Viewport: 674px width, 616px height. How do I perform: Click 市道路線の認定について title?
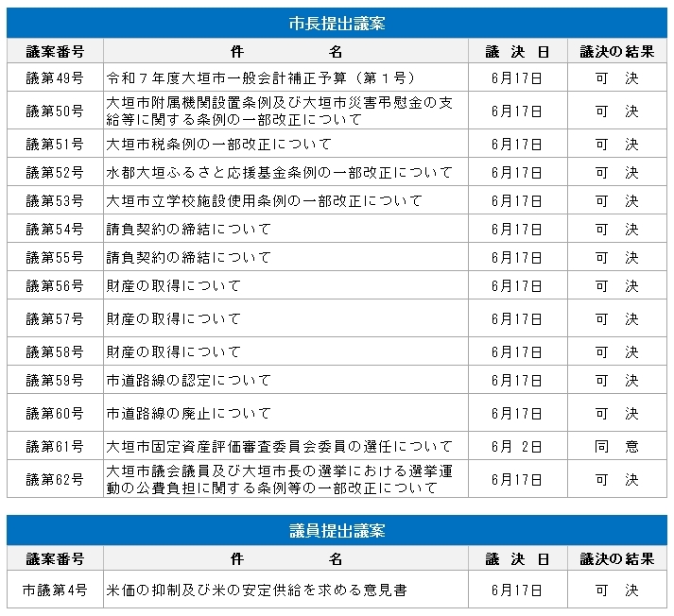click(x=189, y=380)
